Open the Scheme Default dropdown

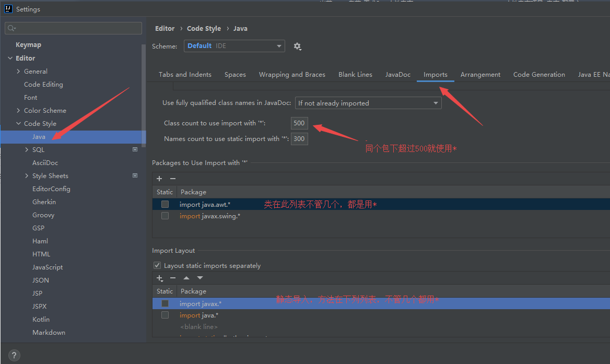(x=234, y=46)
